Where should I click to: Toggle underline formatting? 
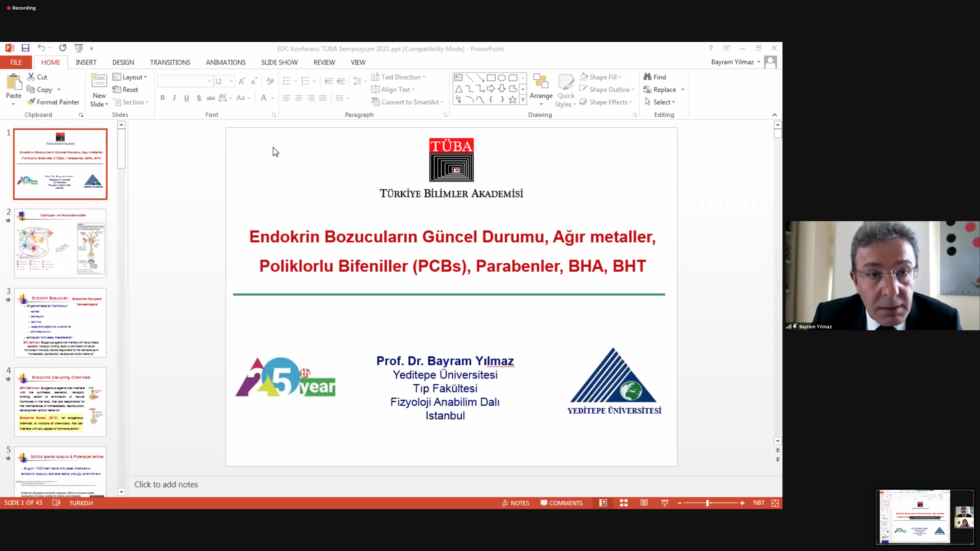coord(186,98)
